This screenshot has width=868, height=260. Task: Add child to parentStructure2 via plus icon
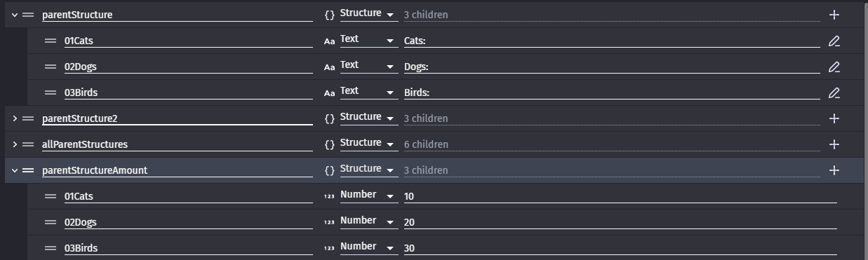pos(834,118)
